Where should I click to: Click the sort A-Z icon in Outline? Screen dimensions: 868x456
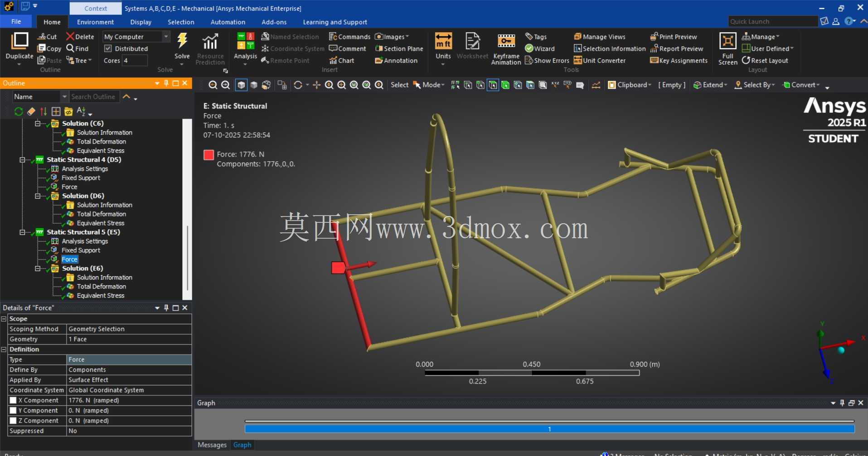(81, 111)
